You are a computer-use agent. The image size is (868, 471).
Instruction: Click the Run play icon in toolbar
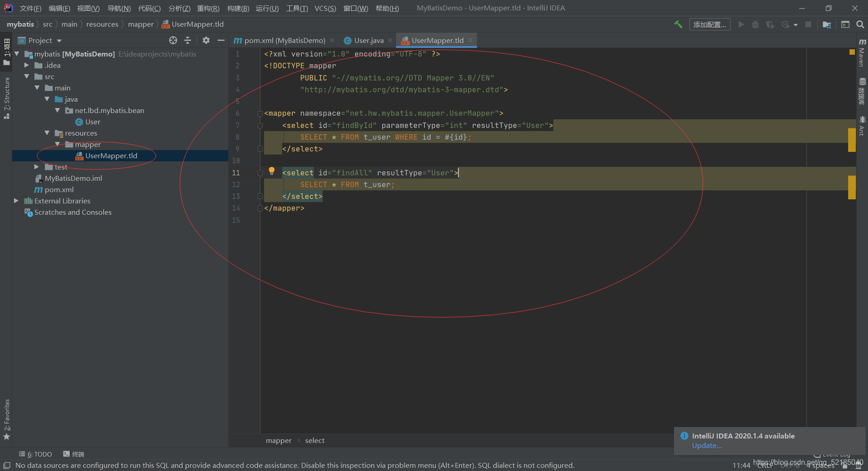(x=741, y=24)
